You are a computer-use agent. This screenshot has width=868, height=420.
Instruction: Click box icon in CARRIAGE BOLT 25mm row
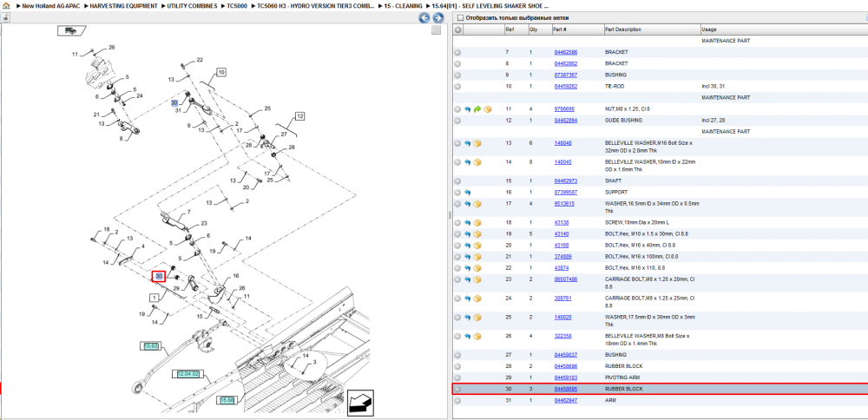pos(477,299)
